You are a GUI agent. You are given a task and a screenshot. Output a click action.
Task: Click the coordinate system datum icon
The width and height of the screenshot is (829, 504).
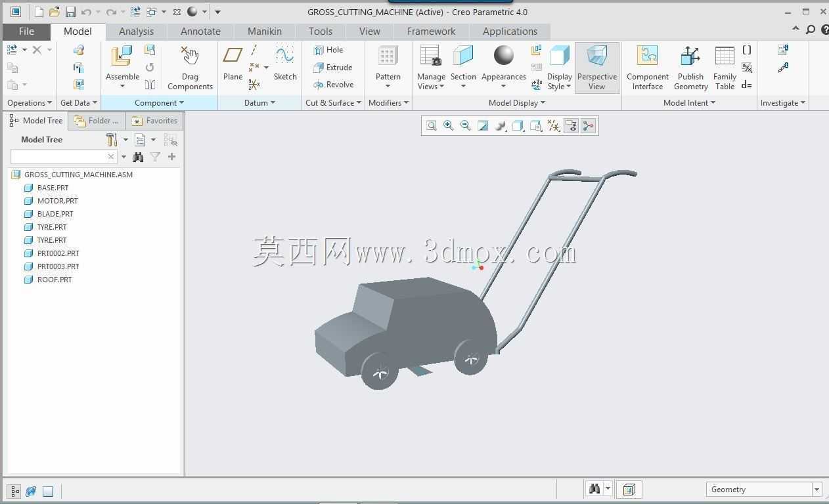(254, 84)
